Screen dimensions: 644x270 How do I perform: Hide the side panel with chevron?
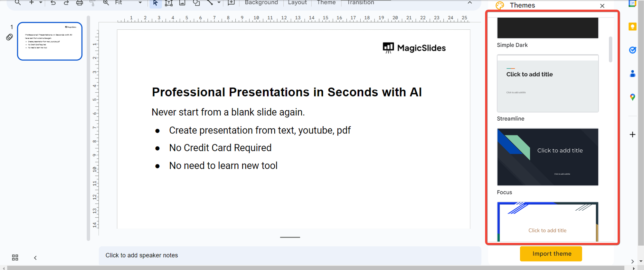pyautogui.click(x=632, y=262)
